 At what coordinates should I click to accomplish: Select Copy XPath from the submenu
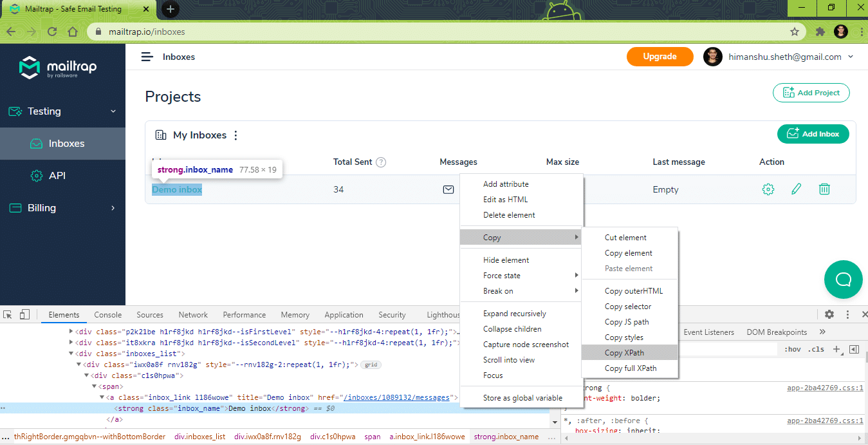(624, 353)
